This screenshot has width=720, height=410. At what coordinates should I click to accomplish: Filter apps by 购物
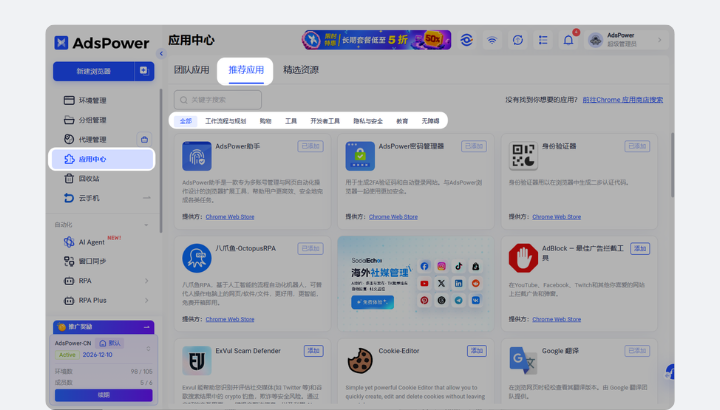click(x=265, y=121)
